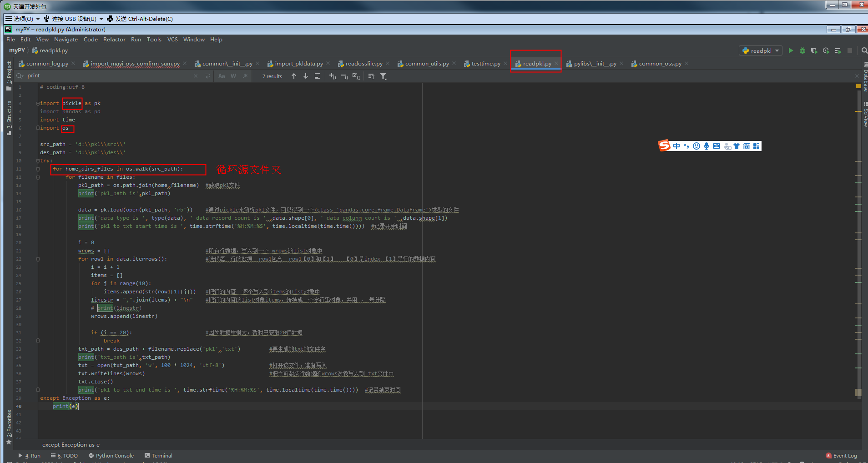Run the readpkl script
This screenshot has height=463, width=868.
click(790, 50)
